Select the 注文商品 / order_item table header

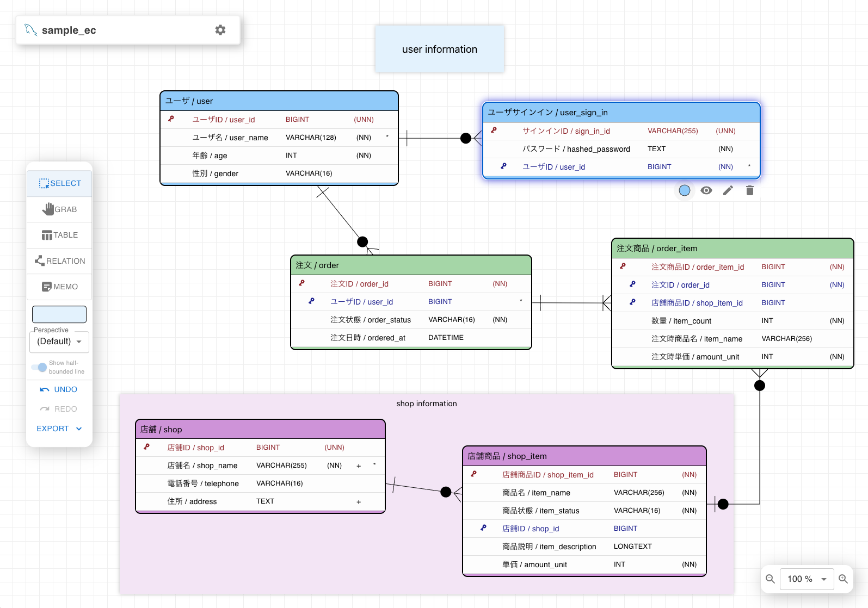click(x=732, y=249)
